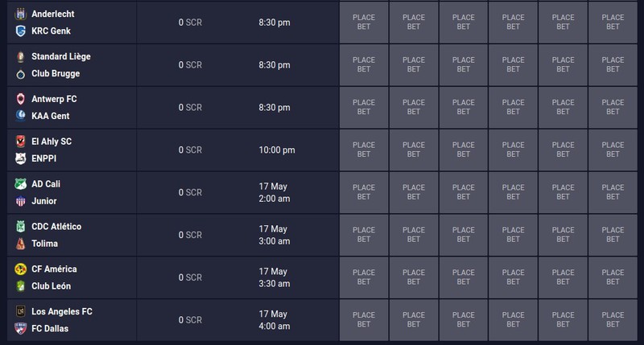Select the Standard Liège crest icon
Viewport: 644px width, 345px height.
(x=21, y=56)
